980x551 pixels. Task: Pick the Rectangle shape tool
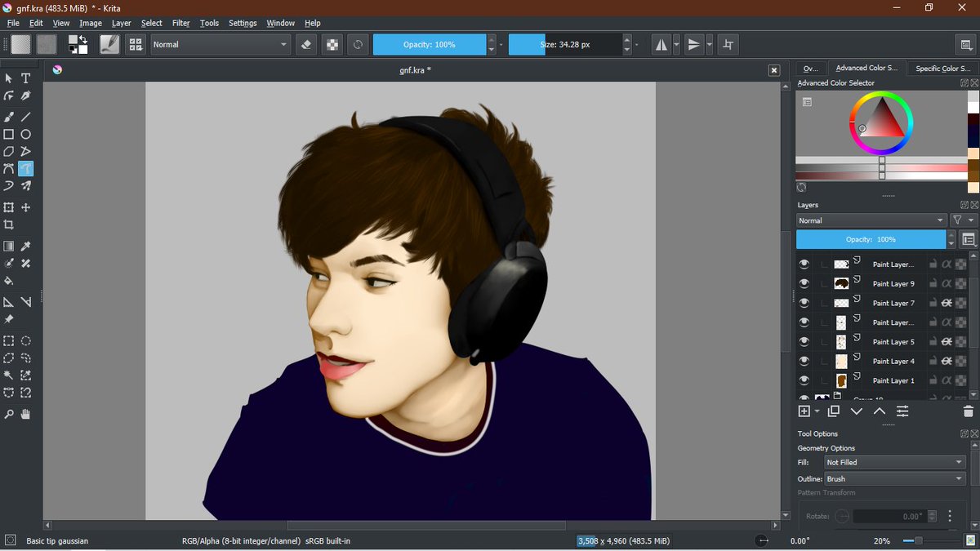[x=9, y=134]
